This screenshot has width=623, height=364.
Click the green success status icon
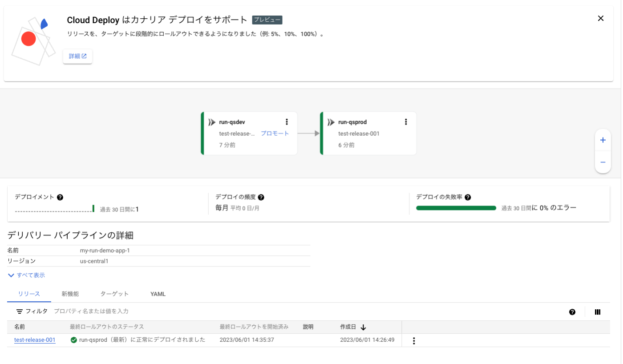[x=74, y=340]
